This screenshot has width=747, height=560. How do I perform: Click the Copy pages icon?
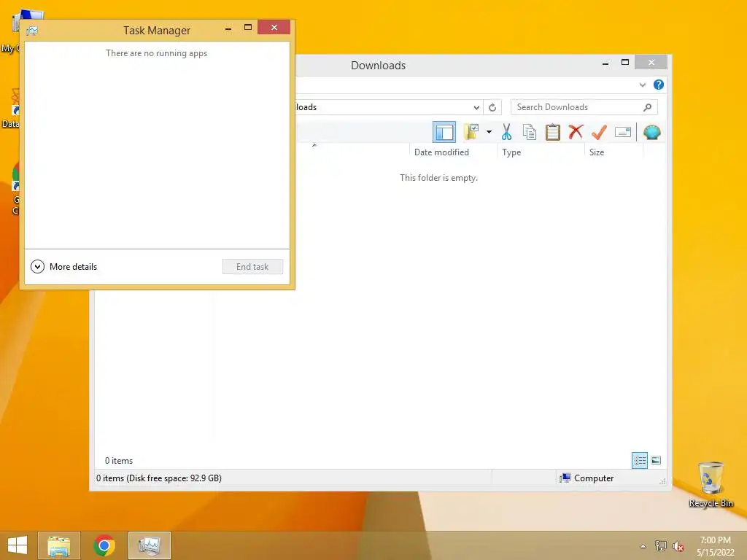tap(530, 132)
